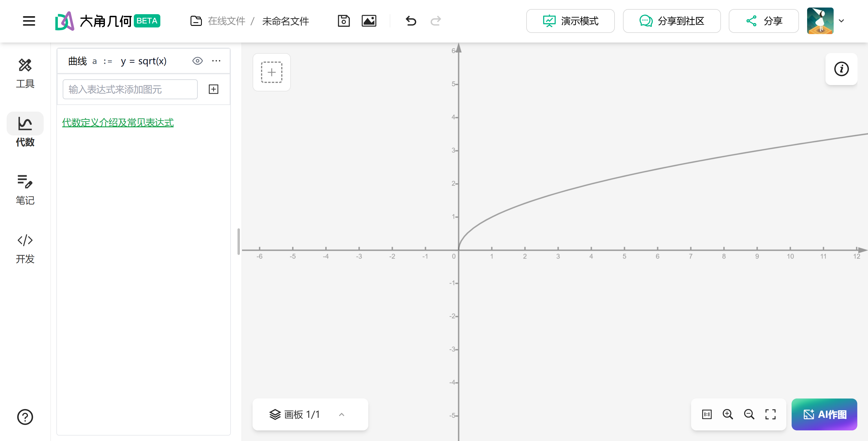Open the user avatar dropdown arrow
This screenshot has width=868, height=441.
coord(841,21)
